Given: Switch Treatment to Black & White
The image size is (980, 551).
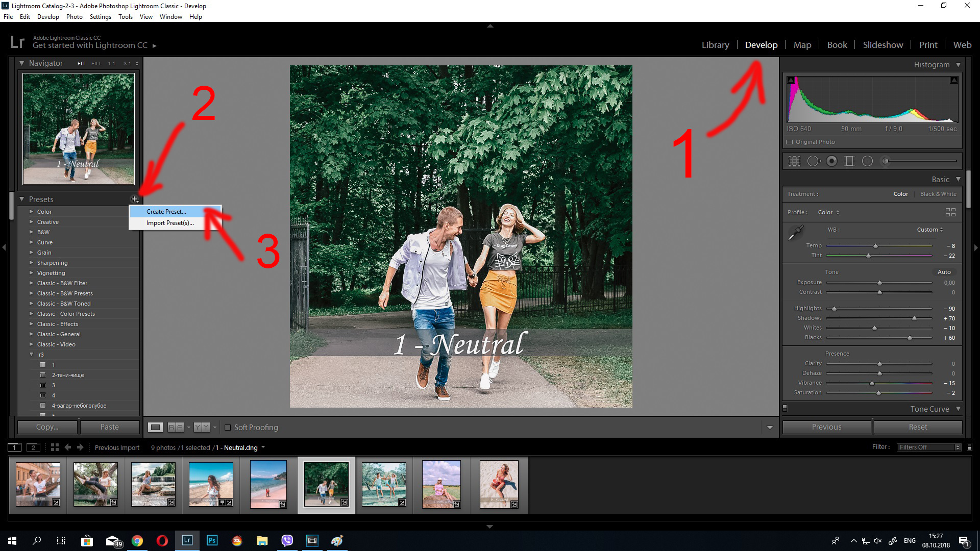Looking at the screenshot, I should [938, 194].
